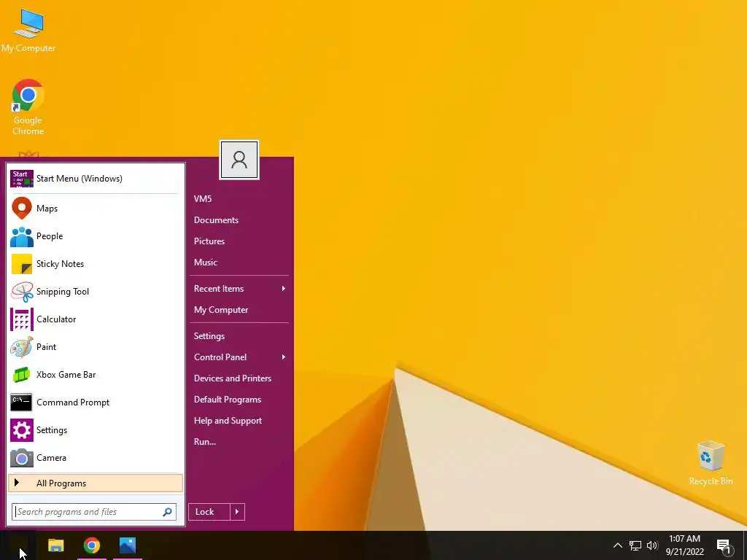The image size is (747, 560).
Task: Open the network status tray icon
Action: 635,545
